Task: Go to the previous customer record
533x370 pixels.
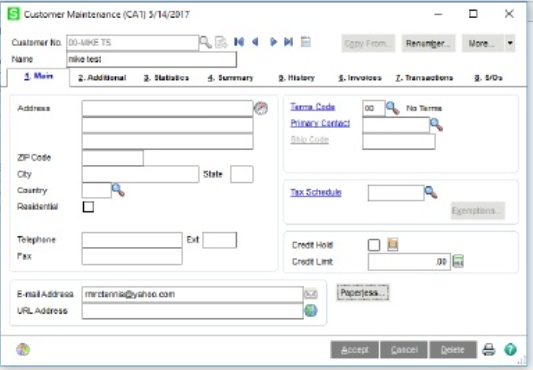Action: [x=255, y=42]
